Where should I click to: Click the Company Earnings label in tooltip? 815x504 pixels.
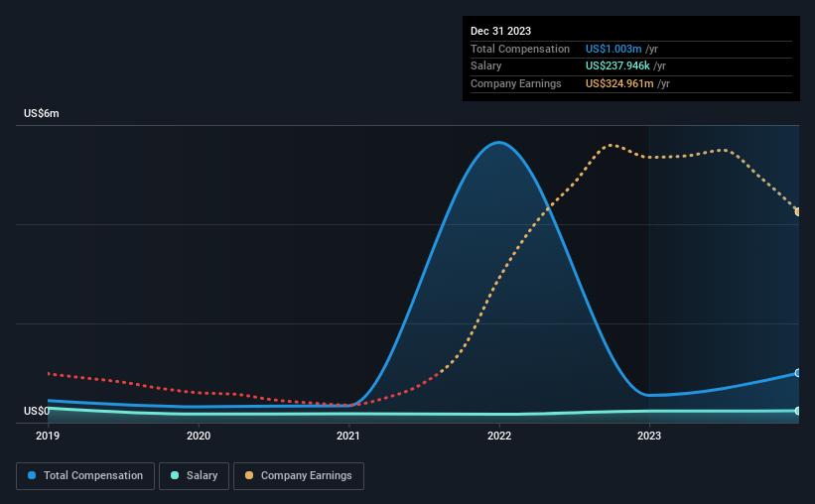click(515, 83)
